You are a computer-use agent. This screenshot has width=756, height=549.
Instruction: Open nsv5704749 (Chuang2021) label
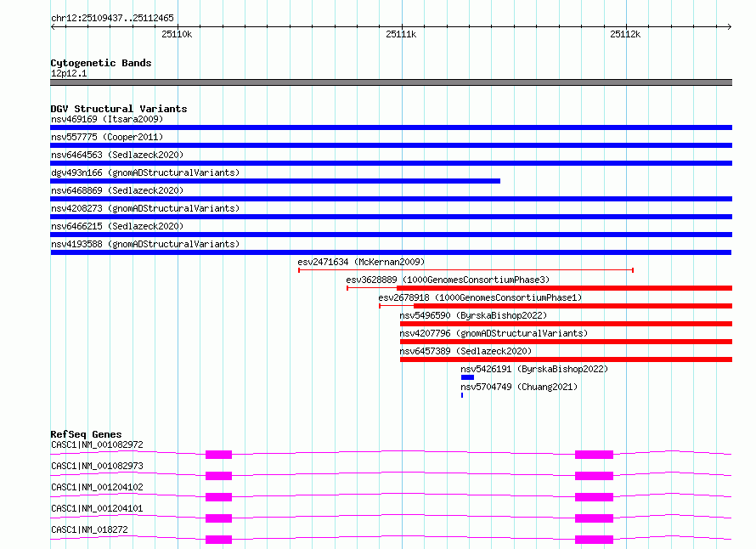[x=519, y=387]
